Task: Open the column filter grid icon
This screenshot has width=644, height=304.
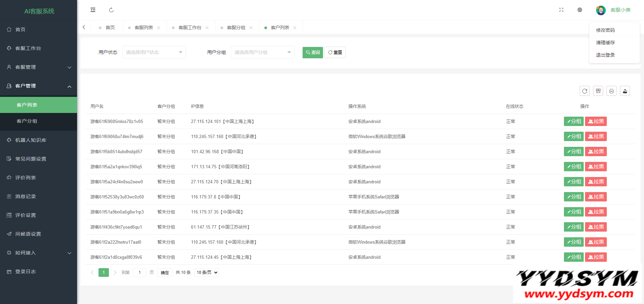Action: click(598, 91)
